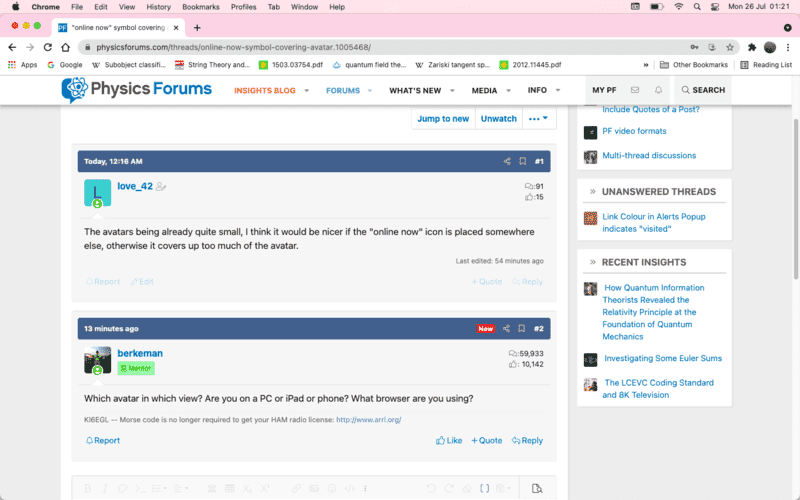Reload the page in Chrome
Screen dimensions: 800x500
(x=47, y=47)
